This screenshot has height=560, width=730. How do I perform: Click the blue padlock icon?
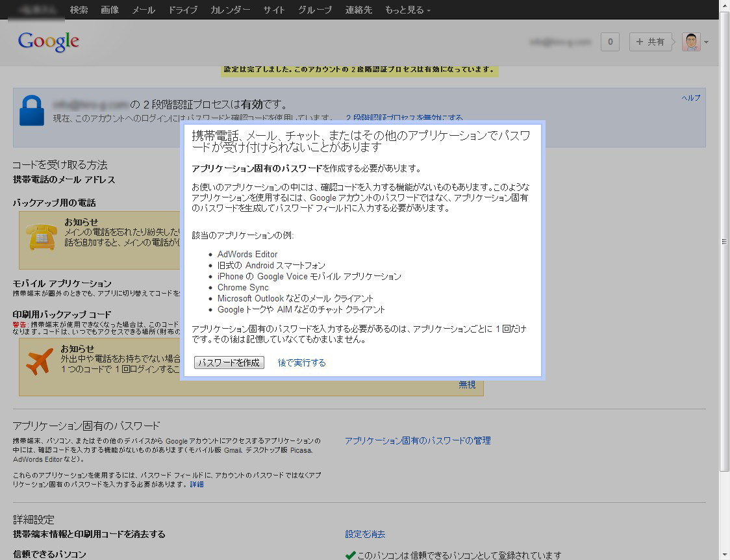32,111
